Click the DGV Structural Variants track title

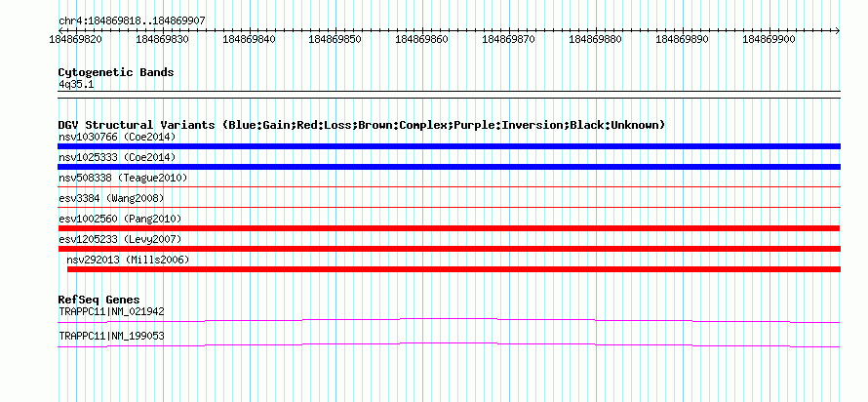pyautogui.click(x=362, y=125)
